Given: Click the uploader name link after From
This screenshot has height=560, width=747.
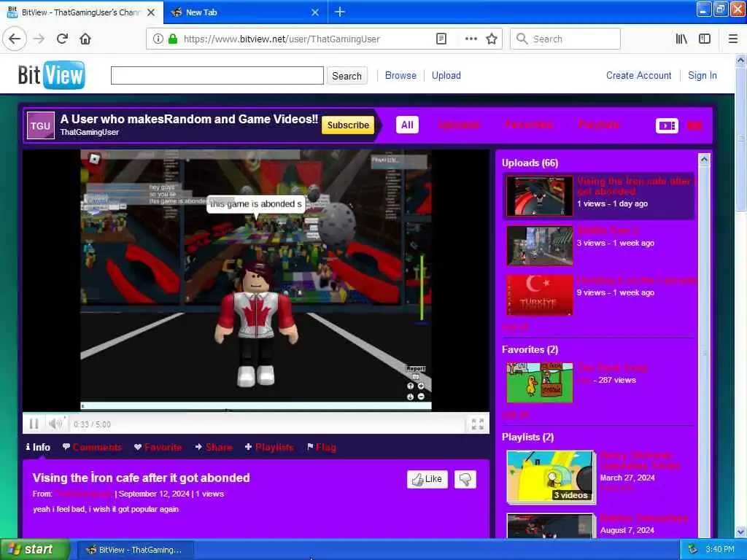Looking at the screenshot, I should (83, 494).
